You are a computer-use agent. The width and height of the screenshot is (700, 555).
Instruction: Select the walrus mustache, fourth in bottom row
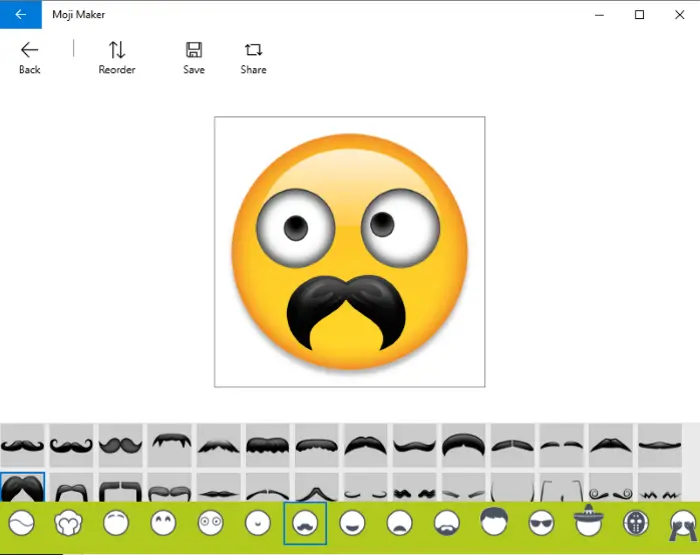170,487
